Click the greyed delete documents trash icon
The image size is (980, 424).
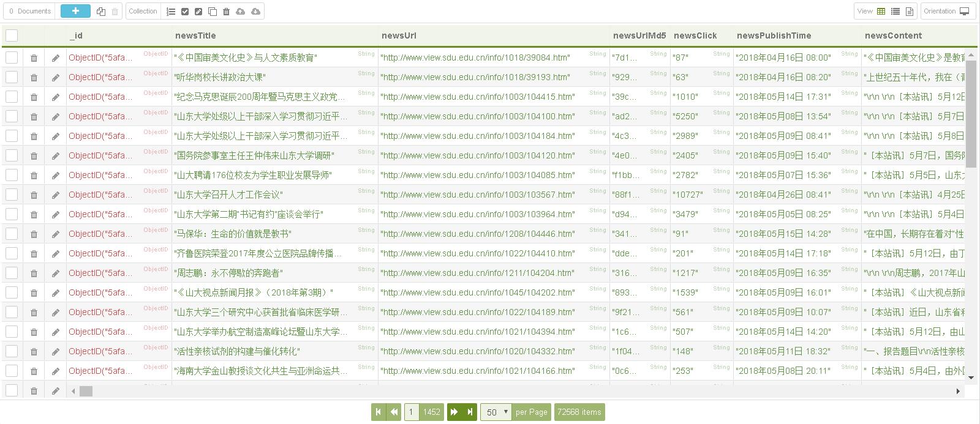115,12
